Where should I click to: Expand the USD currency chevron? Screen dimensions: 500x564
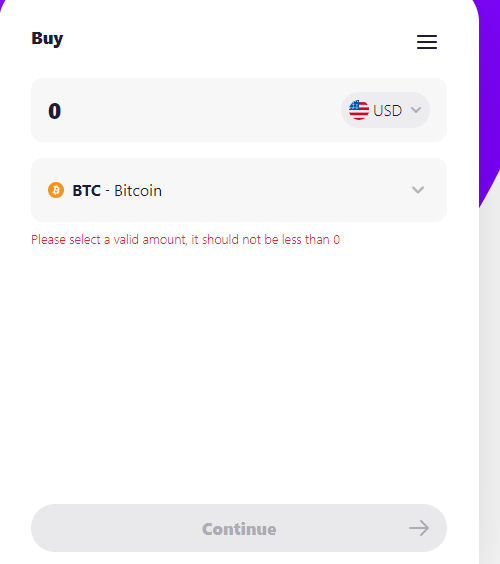(416, 110)
